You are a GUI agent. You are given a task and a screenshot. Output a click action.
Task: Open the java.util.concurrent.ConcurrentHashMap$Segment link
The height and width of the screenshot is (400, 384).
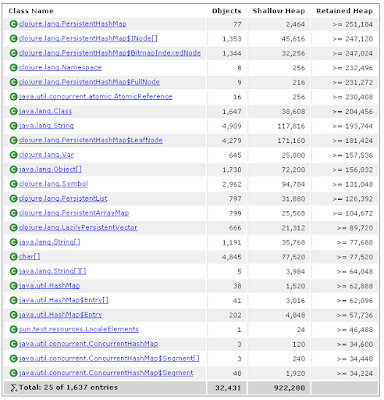[x=106, y=373]
